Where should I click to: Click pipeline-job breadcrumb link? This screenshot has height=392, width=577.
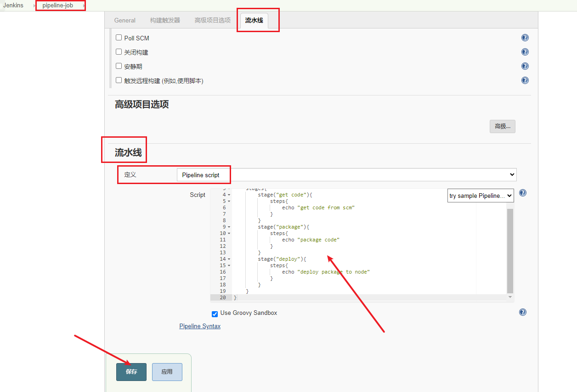pos(58,6)
